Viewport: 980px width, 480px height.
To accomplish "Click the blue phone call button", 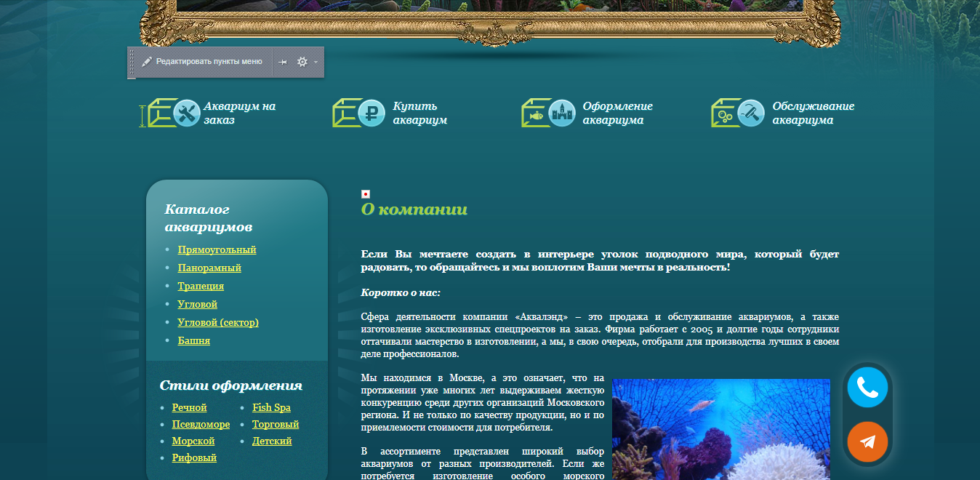I will click(867, 387).
